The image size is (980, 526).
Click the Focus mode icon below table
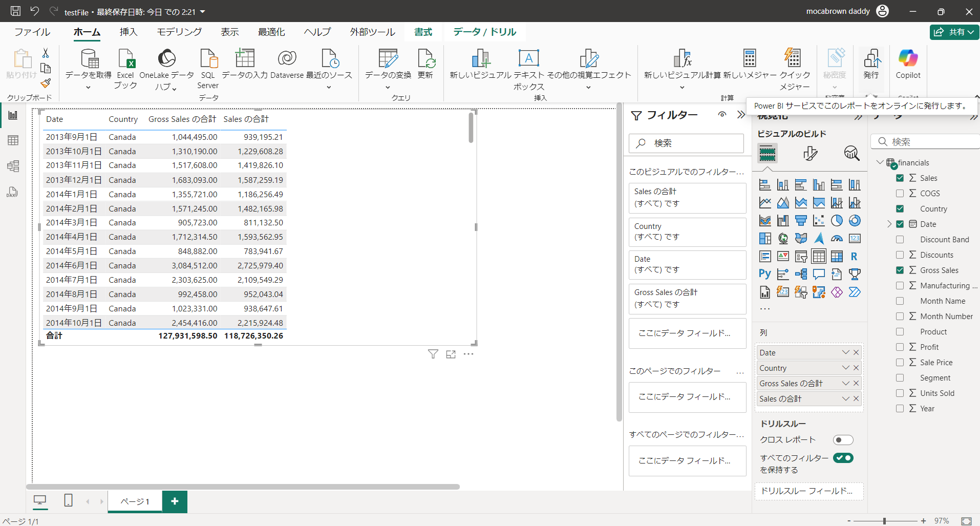[x=451, y=354]
